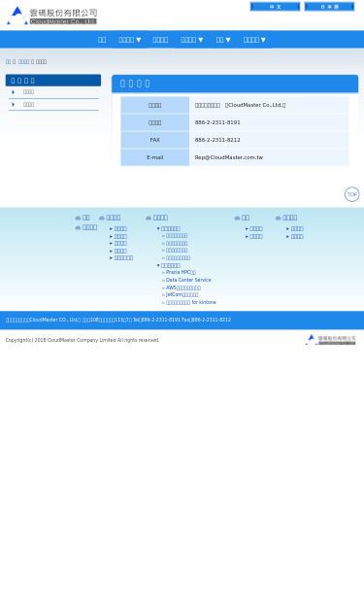Screen dimensions: 364x609
Task: Click the CloudMaster Co., Ltd. header logo
Action: (x=51, y=16)
